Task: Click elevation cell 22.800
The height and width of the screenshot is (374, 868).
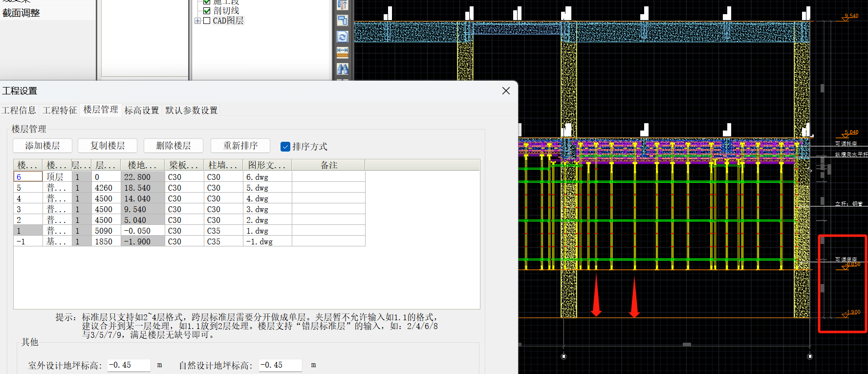Action: coord(143,176)
